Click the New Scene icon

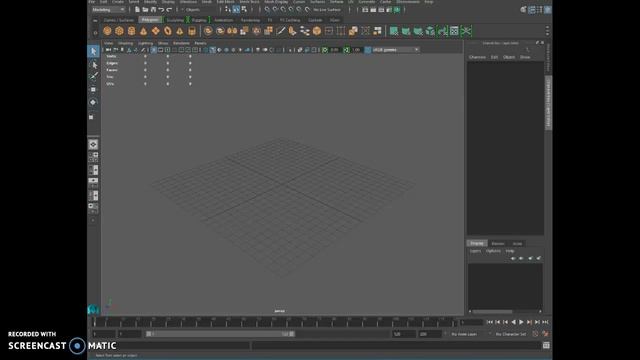138,9
